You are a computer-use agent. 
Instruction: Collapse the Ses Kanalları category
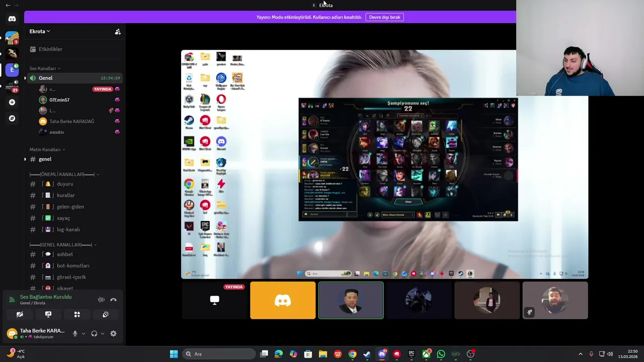[x=45, y=68]
